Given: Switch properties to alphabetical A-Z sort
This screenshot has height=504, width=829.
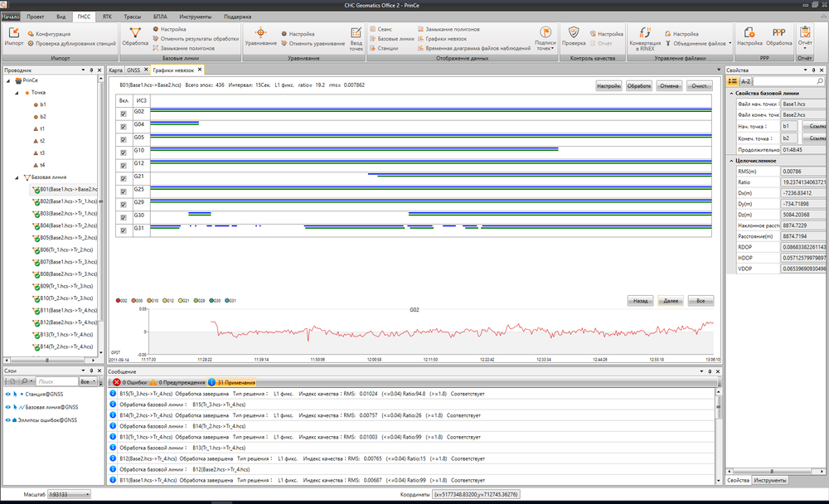Looking at the screenshot, I should pyautogui.click(x=745, y=81).
